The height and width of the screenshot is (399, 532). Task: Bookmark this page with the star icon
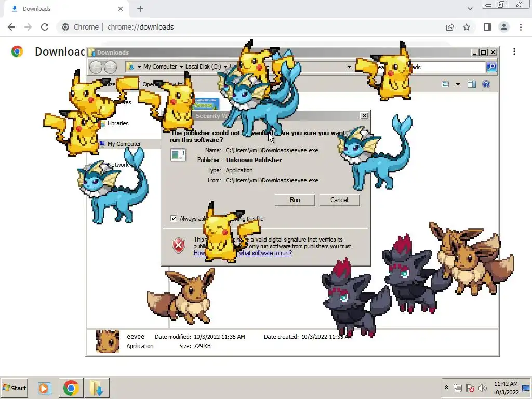[x=467, y=27]
